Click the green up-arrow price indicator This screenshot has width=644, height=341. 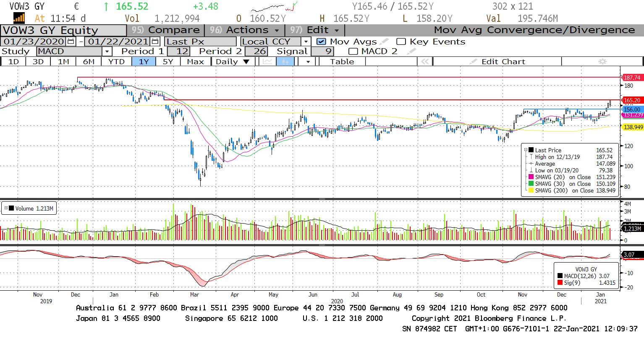(106, 6)
